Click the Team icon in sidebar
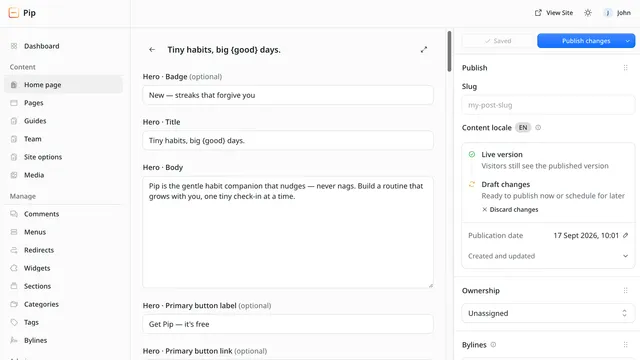 14,139
